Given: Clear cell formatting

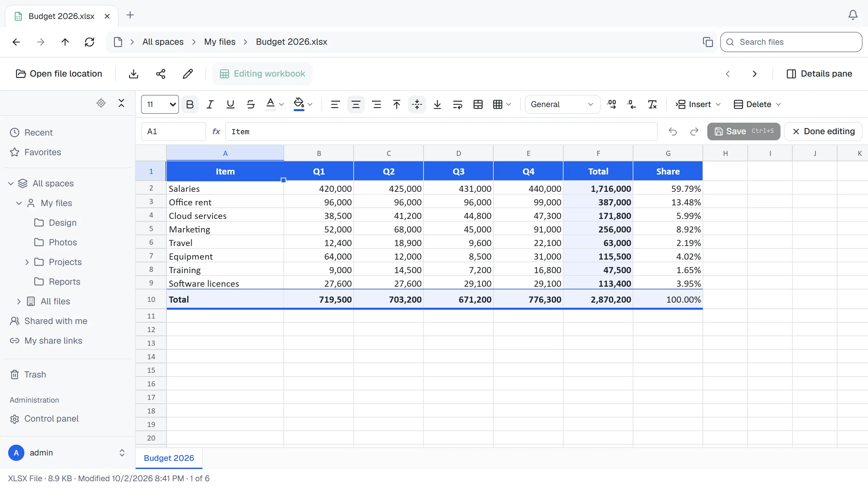Looking at the screenshot, I should click(x=652, y=104).
